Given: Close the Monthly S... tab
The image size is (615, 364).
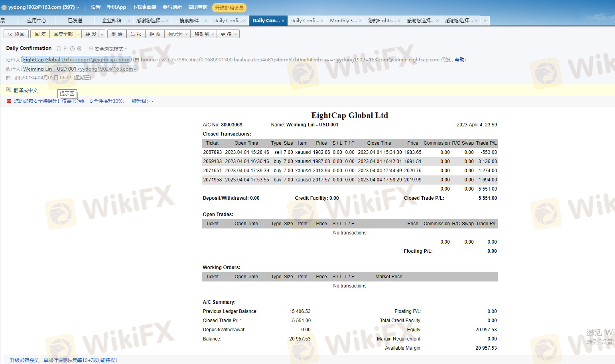Looking at the screenshot, I should pyautogui.click(x=360, y=21).
